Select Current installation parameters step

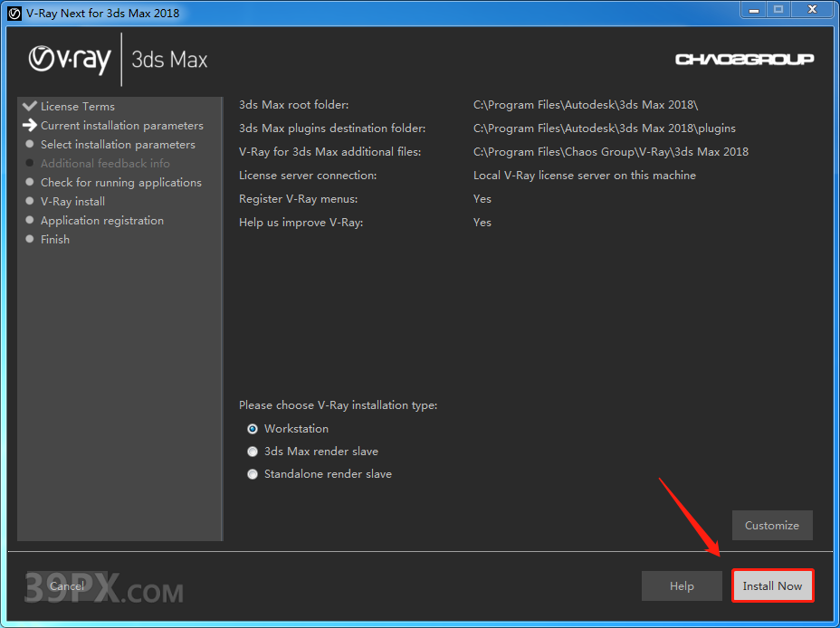122,125
